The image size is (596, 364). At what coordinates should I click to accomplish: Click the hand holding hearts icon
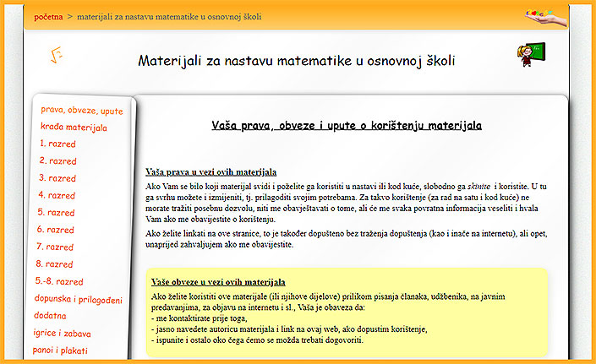coord(546,18)
